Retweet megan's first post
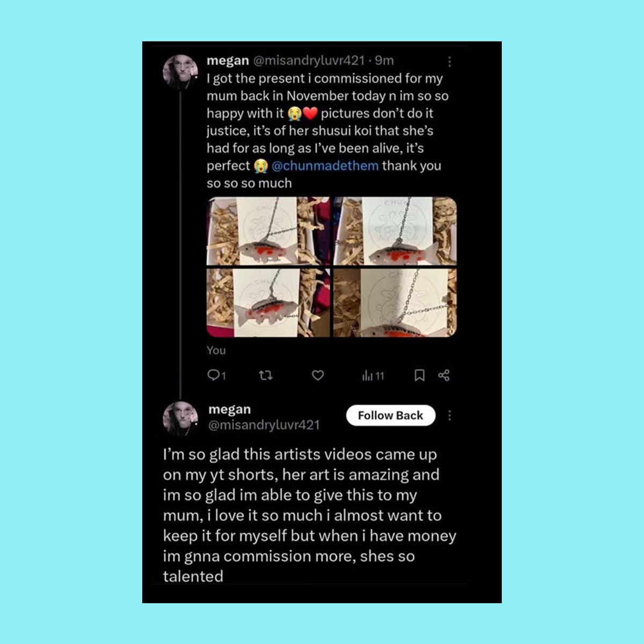Image resolution: width=644 pixels, height=644 pixels. point(266,376)
